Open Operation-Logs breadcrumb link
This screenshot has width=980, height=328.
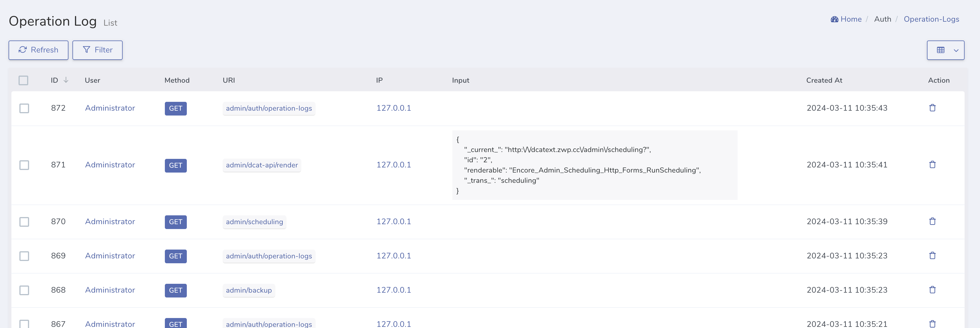tap(931, 19)
